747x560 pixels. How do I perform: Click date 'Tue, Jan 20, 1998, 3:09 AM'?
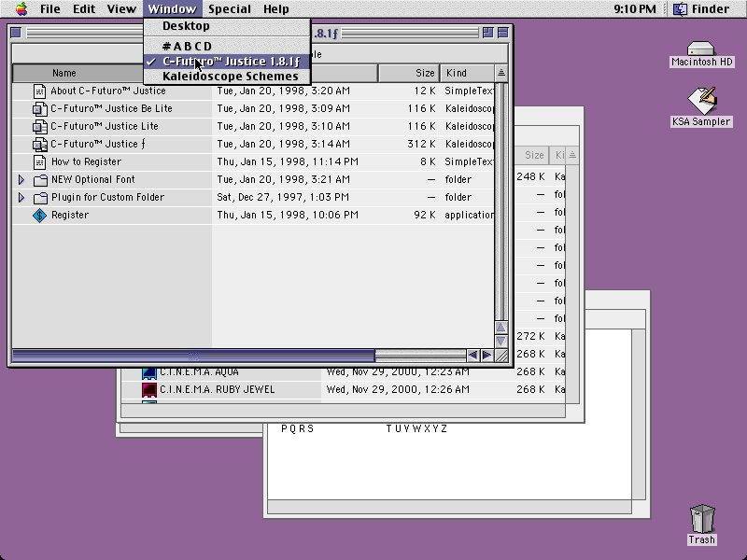[x=284, y=108]
